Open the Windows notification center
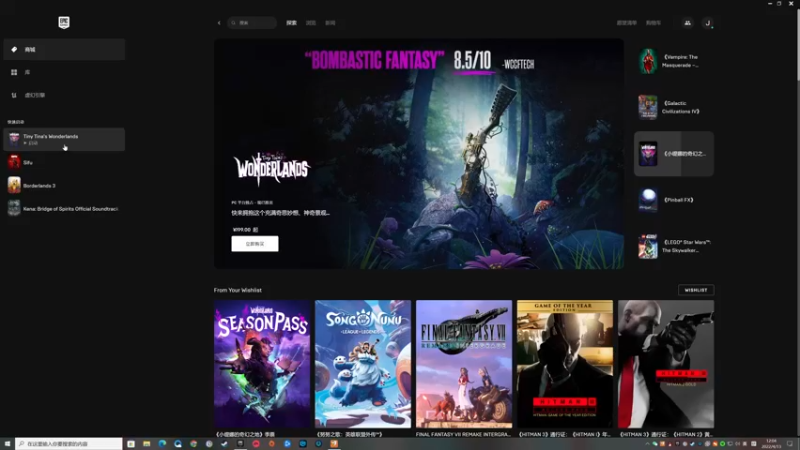The width and height of the screenshot is (800, 450). coord(790,444)
